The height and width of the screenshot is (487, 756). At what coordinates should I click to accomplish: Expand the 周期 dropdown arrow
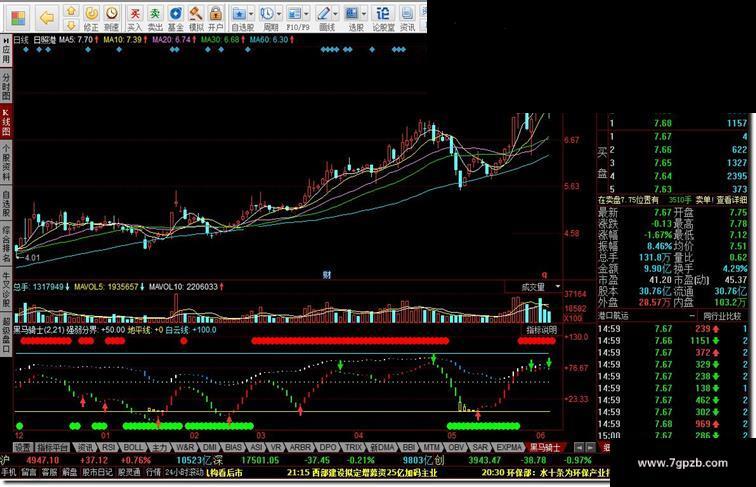pyautogui.click(x=279, y=14)
